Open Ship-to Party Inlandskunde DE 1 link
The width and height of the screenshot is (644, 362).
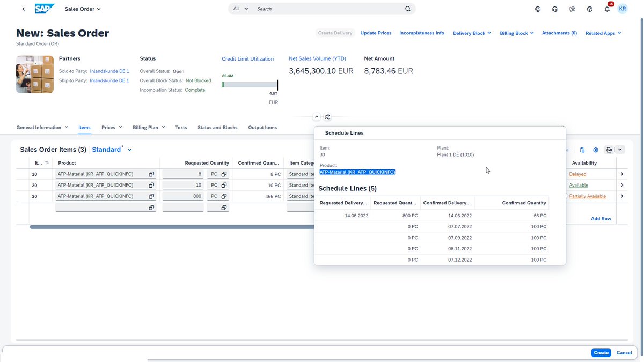coord(109,80)
